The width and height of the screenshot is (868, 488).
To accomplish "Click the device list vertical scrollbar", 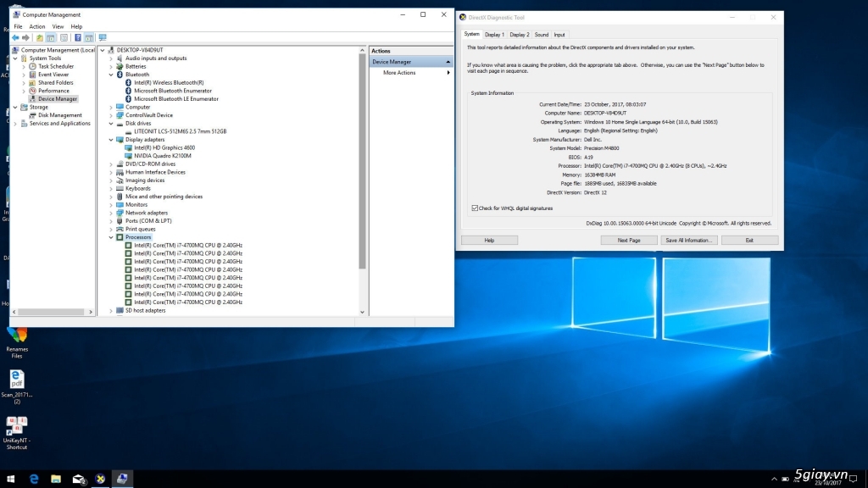I will [362, 161].
